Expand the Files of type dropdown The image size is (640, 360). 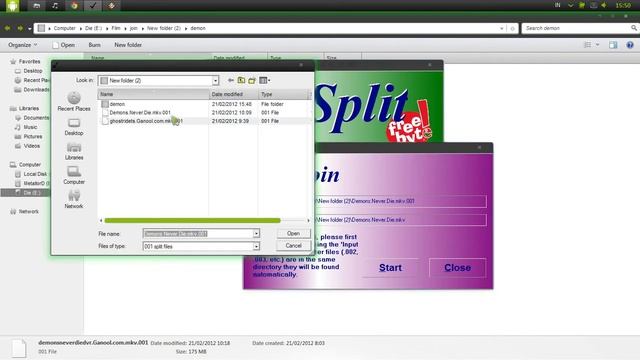256,246
